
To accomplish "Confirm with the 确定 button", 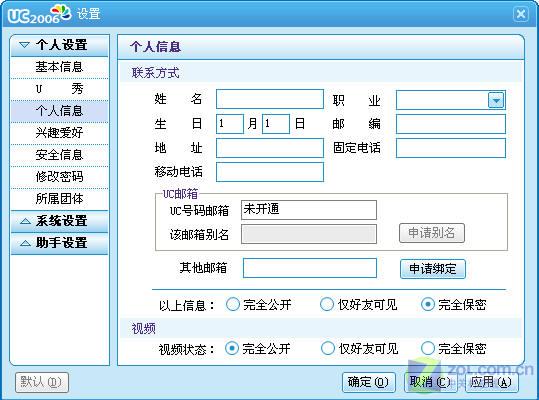I will coord(368,382).
